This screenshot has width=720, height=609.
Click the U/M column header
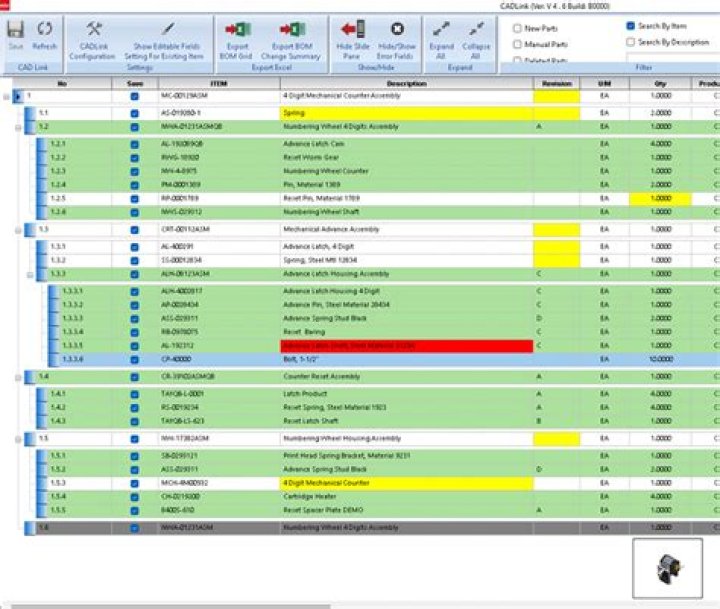[604, 84]
